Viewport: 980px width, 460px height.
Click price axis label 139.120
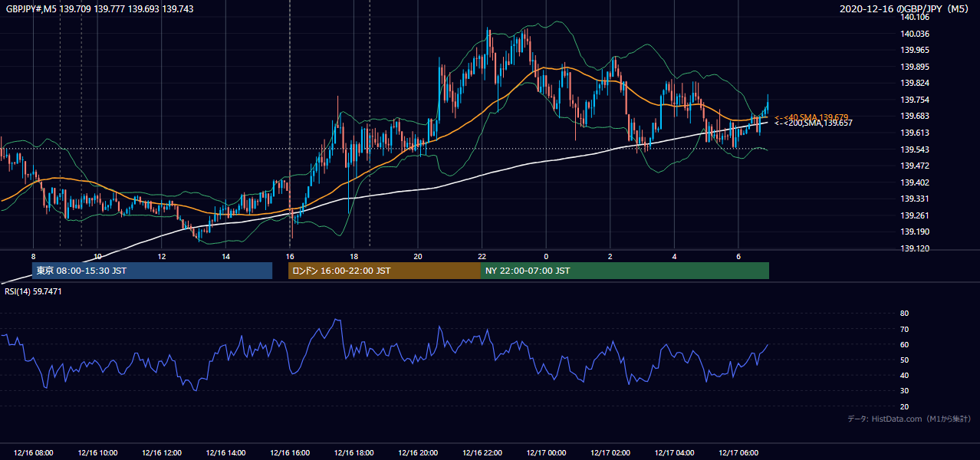coord(916,248)
